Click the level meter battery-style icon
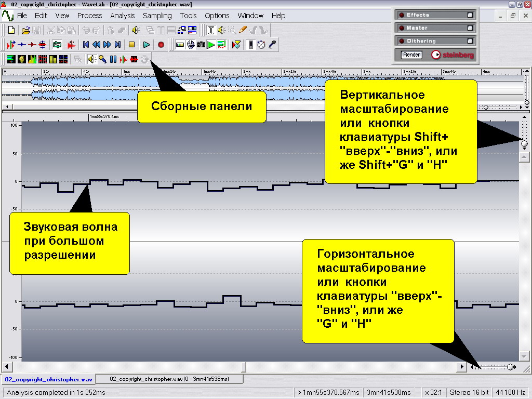The image size is (532, 399). (180, 45)
